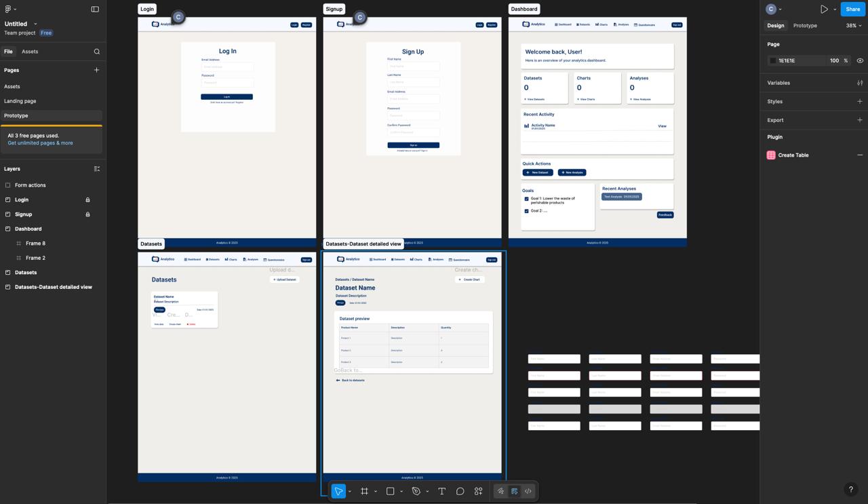Select the Text tool
Viewport: 868px width, 504px height.
[x=441, y=491]
